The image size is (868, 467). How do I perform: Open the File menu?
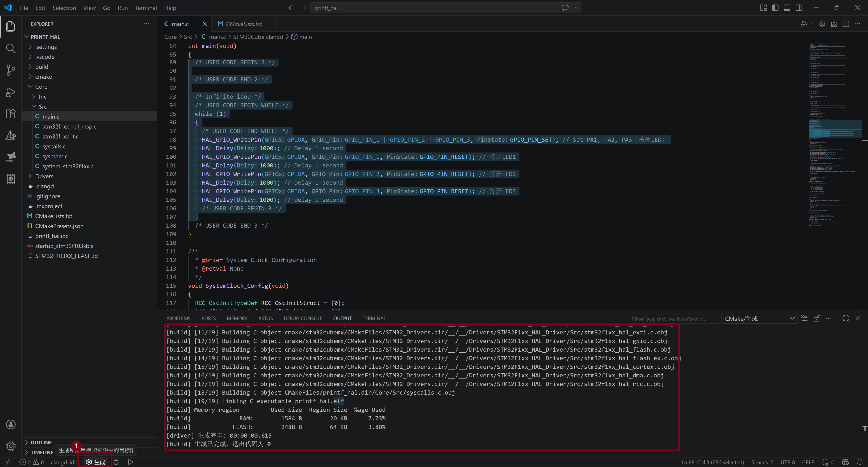(x=24, y=8)
